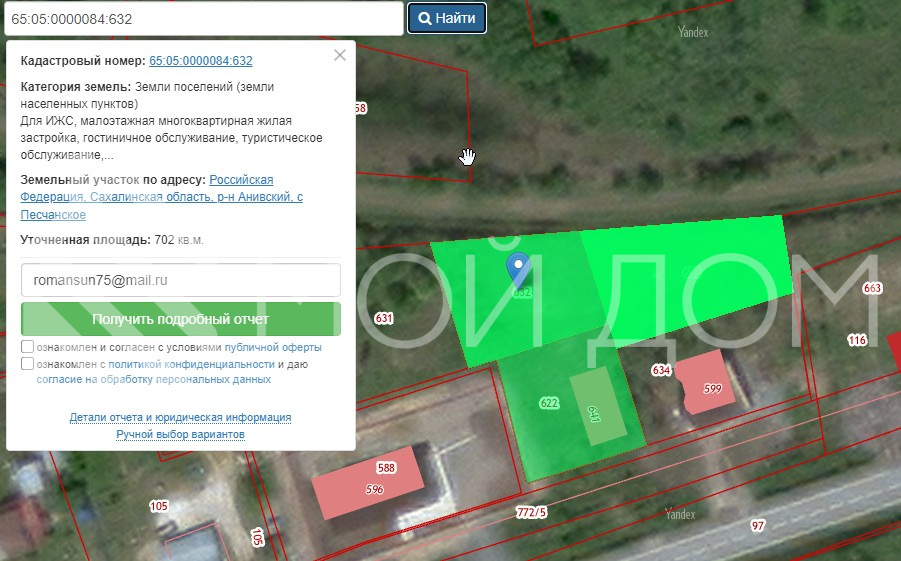This screenshot has height=561, width=901.
Task: Click the cadastral number search field
Action: pyautogui.click(x=202, y=18)
